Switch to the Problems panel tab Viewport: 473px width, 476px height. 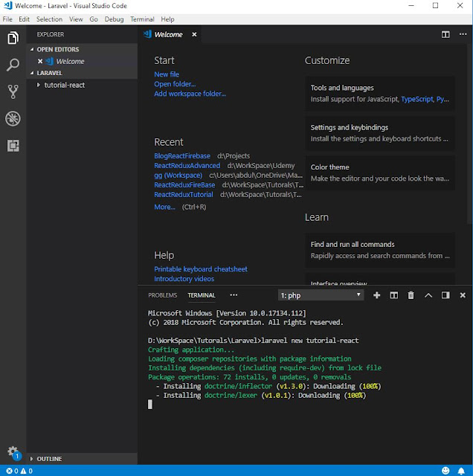[162, 295]
